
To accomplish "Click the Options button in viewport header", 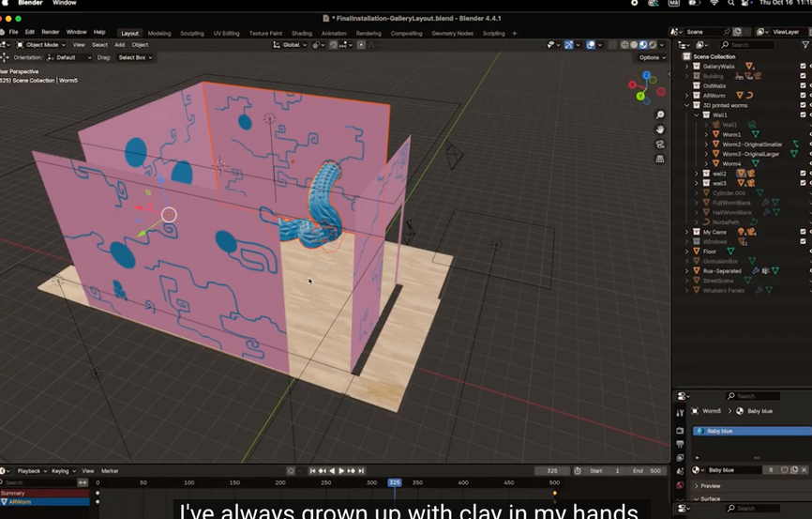I will coord(652,57).
